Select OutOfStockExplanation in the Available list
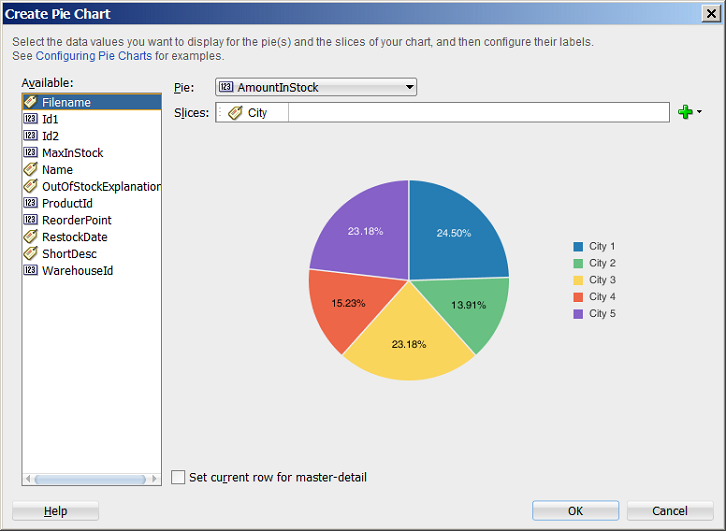Screen dimensions: 726x531 (92, 186)
